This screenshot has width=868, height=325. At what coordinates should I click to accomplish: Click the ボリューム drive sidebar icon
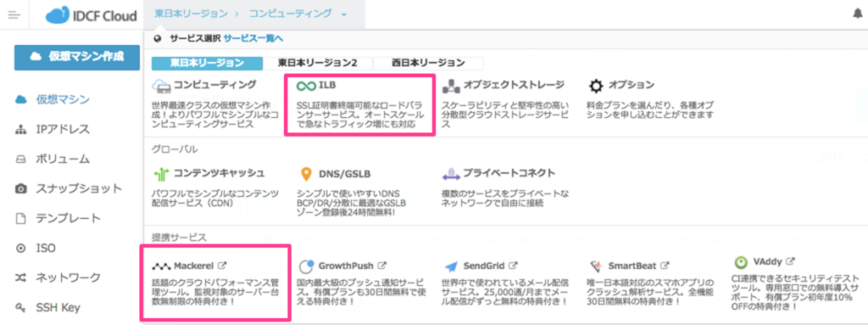(x=21, y=160)
